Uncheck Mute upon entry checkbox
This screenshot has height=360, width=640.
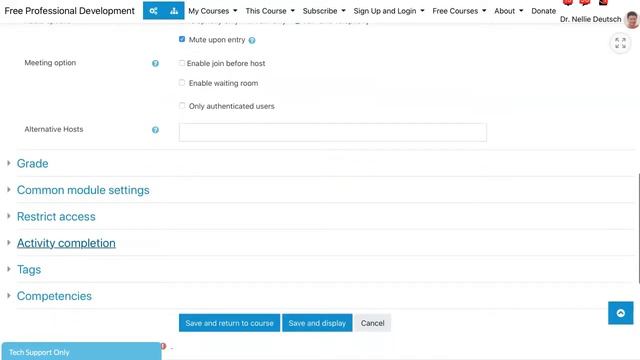click(x=182, y=39)
